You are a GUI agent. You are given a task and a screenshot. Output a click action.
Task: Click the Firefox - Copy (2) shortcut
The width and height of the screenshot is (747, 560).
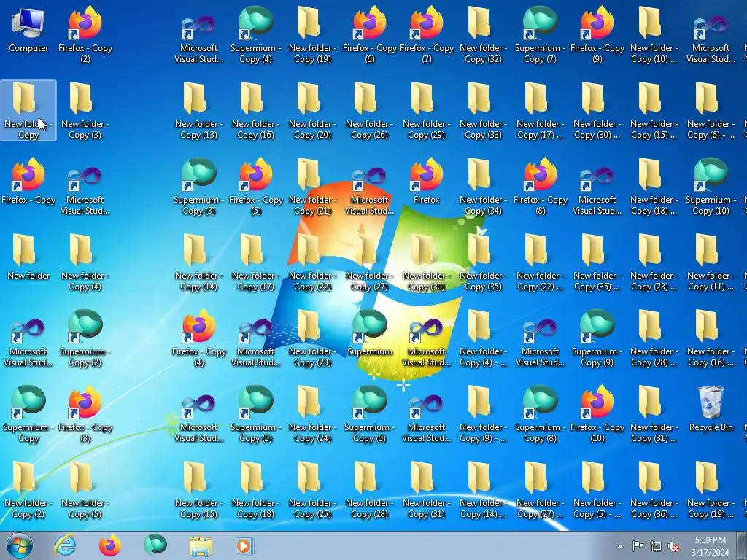point(85,35)
